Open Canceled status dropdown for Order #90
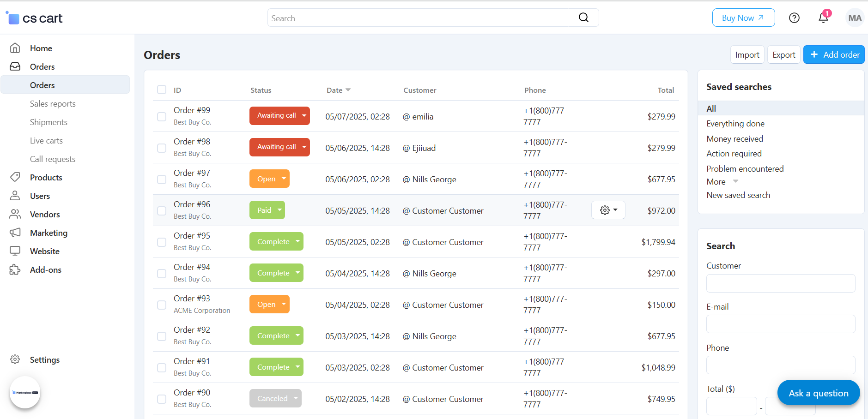 click(x=275, y=398)
